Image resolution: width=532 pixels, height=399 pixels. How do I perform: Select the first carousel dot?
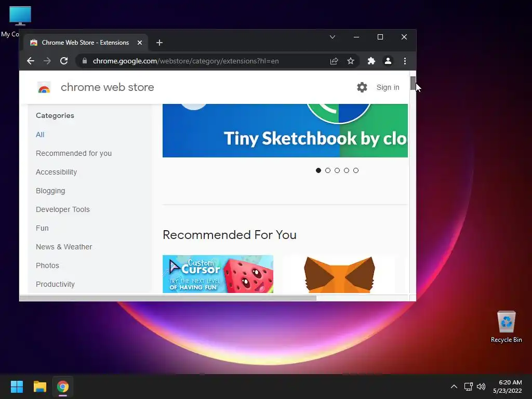[318, 170]
